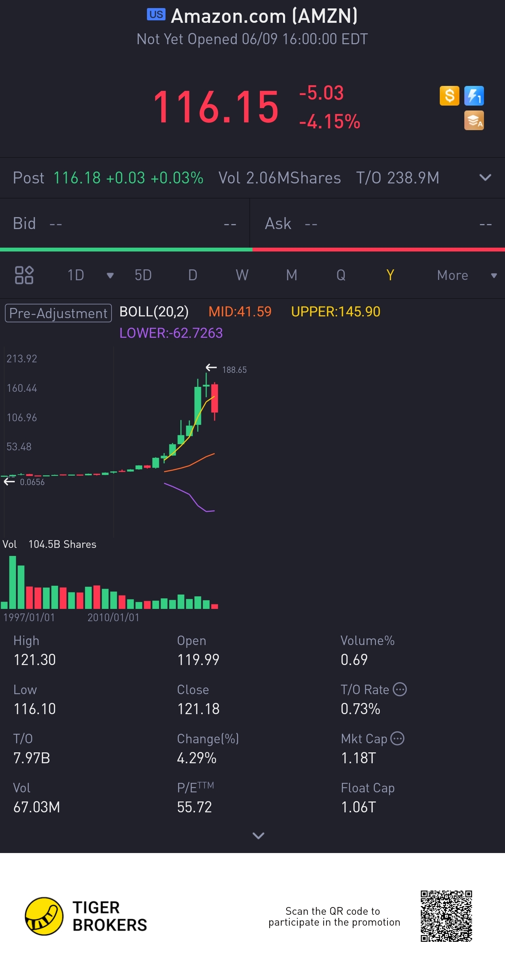Viewport: 505px width, 980px height.
Task: Tap the T/O Rate value 0.73%
Action: point(361,709)
